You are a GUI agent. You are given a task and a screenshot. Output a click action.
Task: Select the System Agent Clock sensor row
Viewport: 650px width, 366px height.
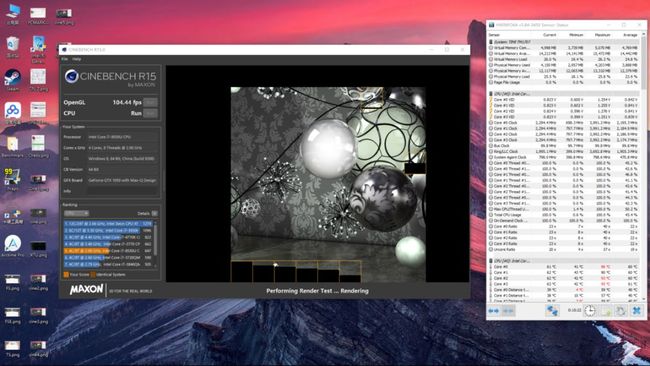coord(564,157)
